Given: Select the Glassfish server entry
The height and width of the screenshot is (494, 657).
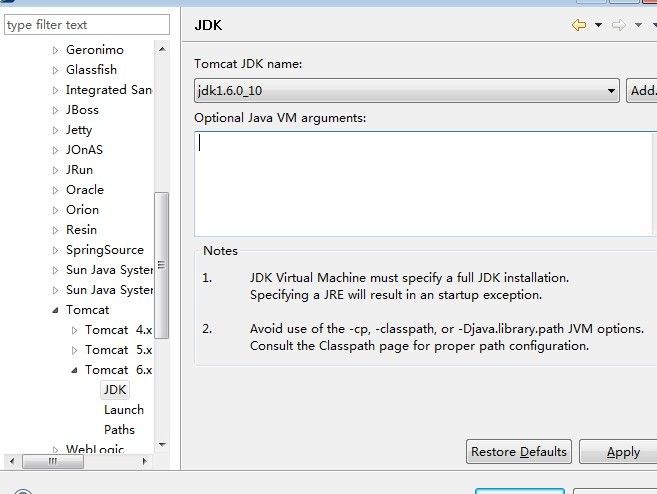Looking at the screenshot, I should 91,70.
